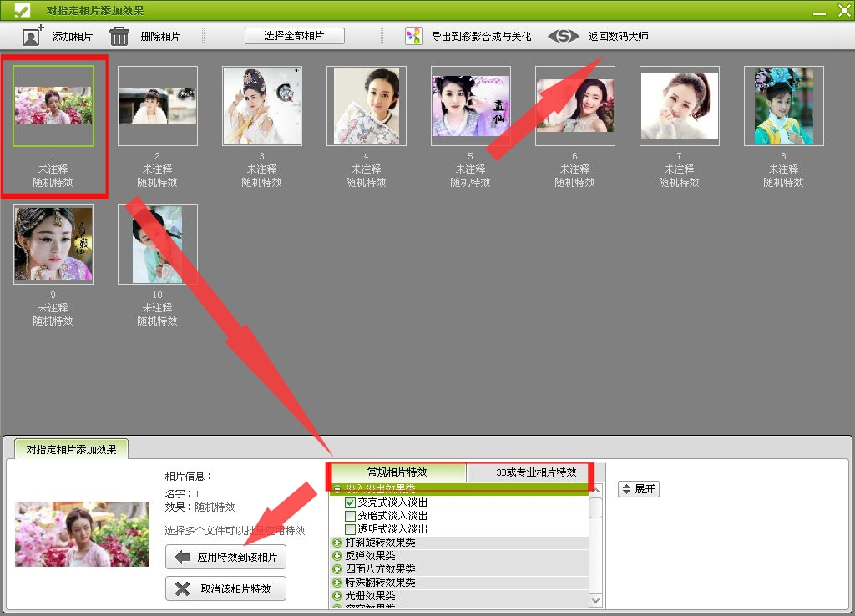Image resolution: width=855 pixels, height=616 pixels.
Task: Click the 删除相片 label
Action: click(x=160, y=37)
